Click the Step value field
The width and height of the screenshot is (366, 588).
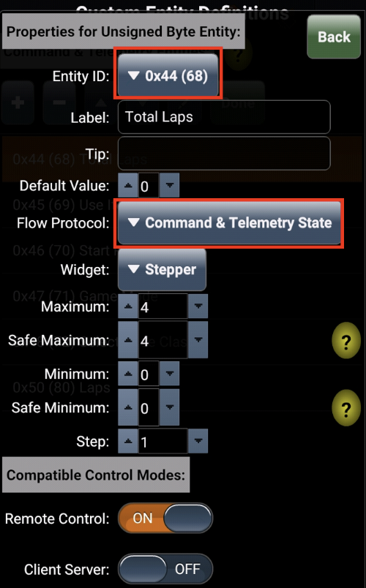coord(163,442)
